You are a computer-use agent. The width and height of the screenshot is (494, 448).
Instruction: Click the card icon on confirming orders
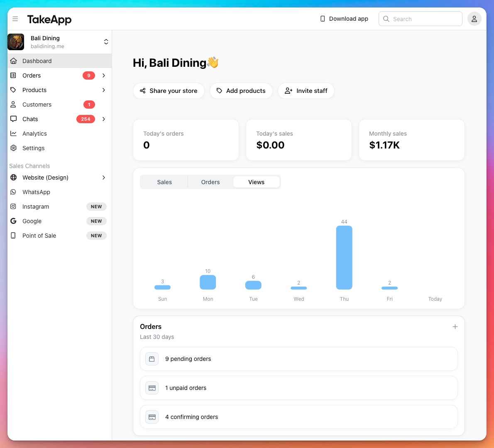[152, 417]
